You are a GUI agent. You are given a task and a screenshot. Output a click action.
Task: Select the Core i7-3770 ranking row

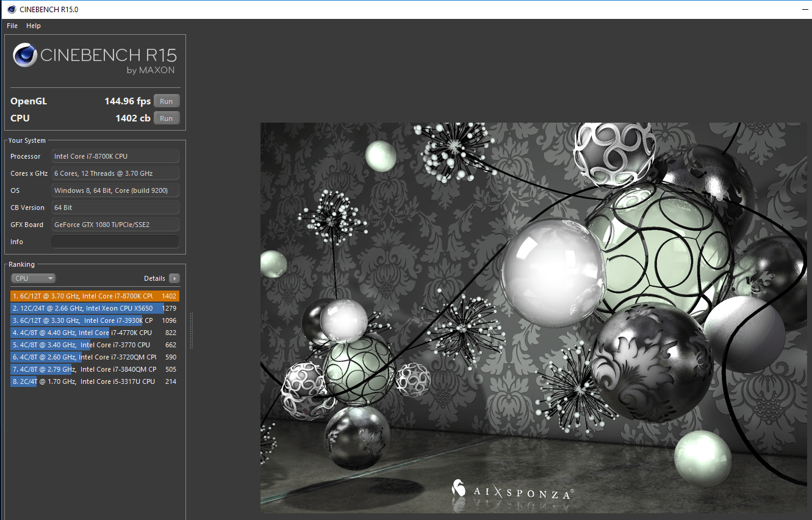95,345
